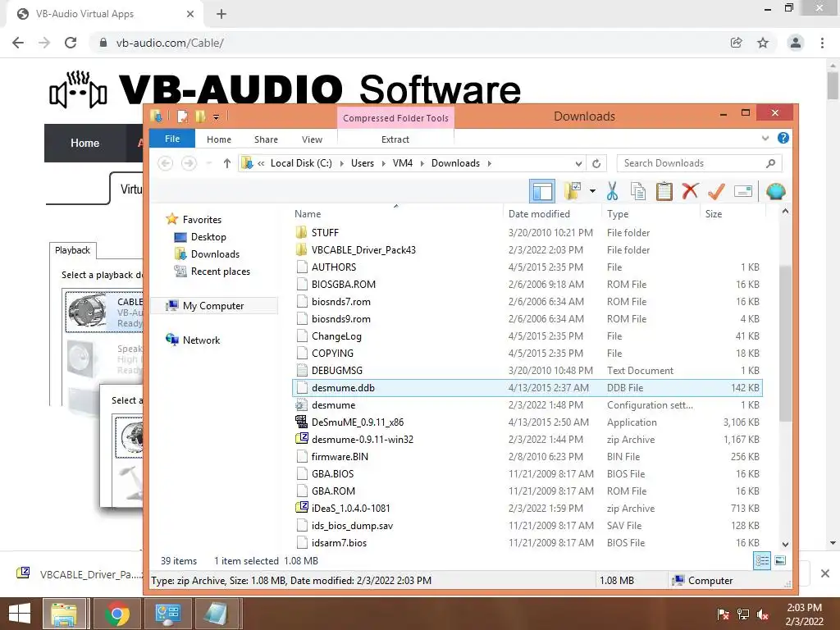This screenshot has height=630, width=840.
Task: Open the Customize Quick Access Toolbar dropdown
Action: click(x=216, y=116)
